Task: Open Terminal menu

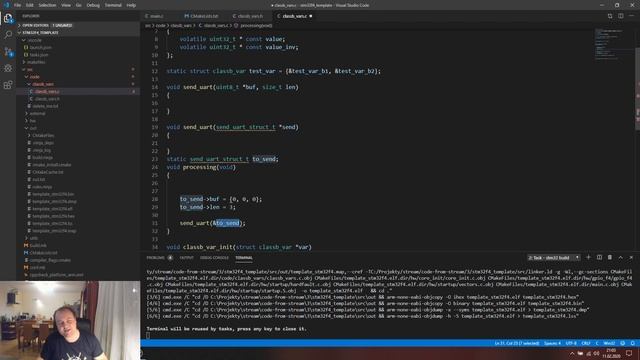Action: (113, 5)
